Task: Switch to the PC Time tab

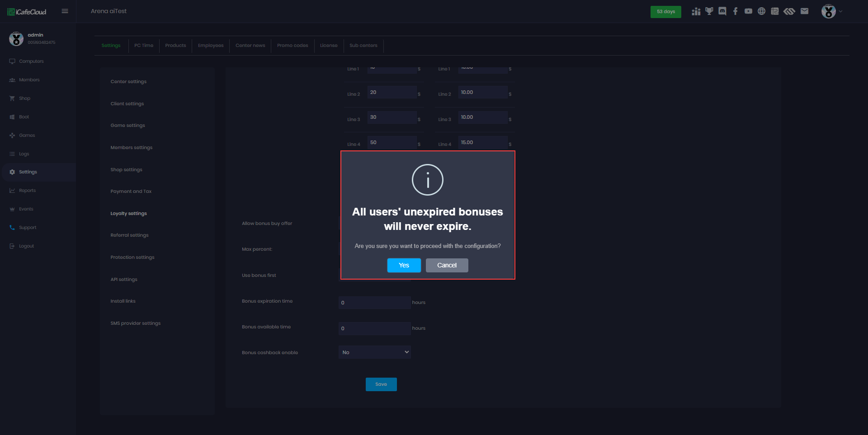Action: click(x=144, y=46)
